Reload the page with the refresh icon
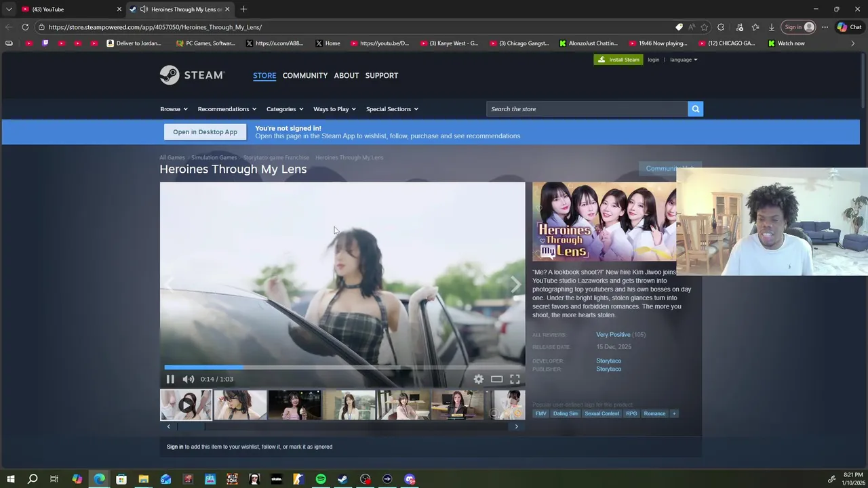This screenshot has width=868, height=488. (x=25, y=27)
